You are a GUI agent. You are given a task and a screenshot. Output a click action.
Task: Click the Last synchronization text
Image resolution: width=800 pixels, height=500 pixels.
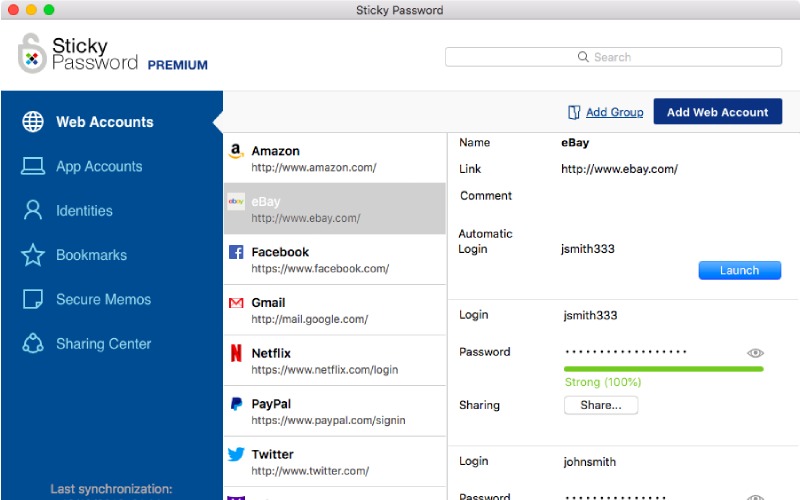pos(111,489)
